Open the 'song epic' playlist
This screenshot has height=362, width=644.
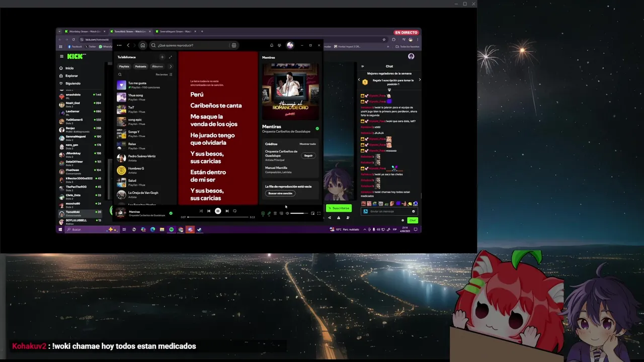click(x=145, y=121)
